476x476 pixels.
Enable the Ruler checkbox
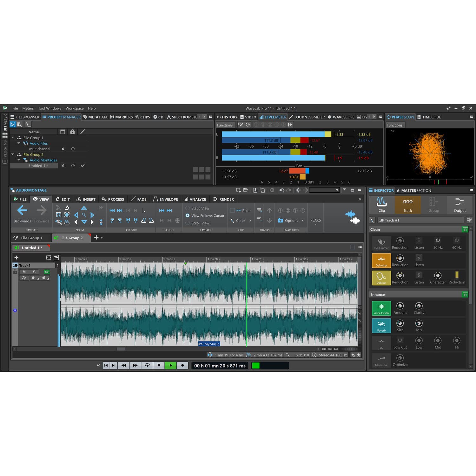[232, 210]
